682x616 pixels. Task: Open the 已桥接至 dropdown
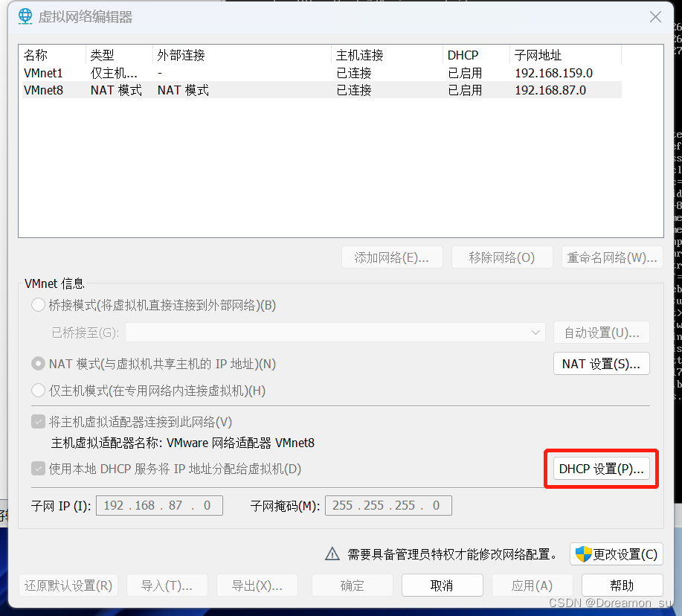[x=335, y=333]
